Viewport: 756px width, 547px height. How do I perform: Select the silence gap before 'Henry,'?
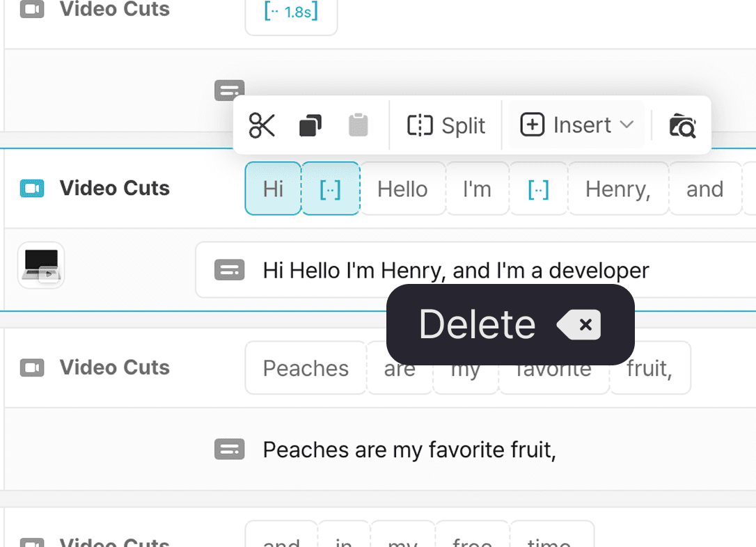pos(538,189)
